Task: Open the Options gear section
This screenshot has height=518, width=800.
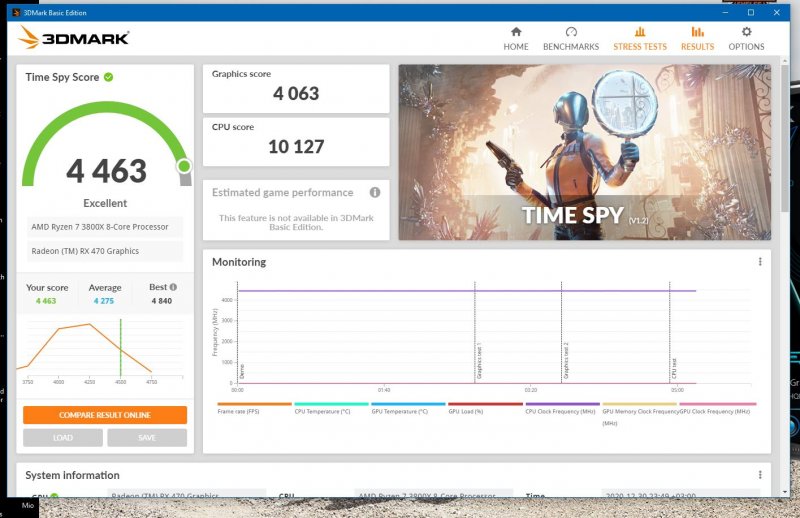Action: [x=746, y=39]
